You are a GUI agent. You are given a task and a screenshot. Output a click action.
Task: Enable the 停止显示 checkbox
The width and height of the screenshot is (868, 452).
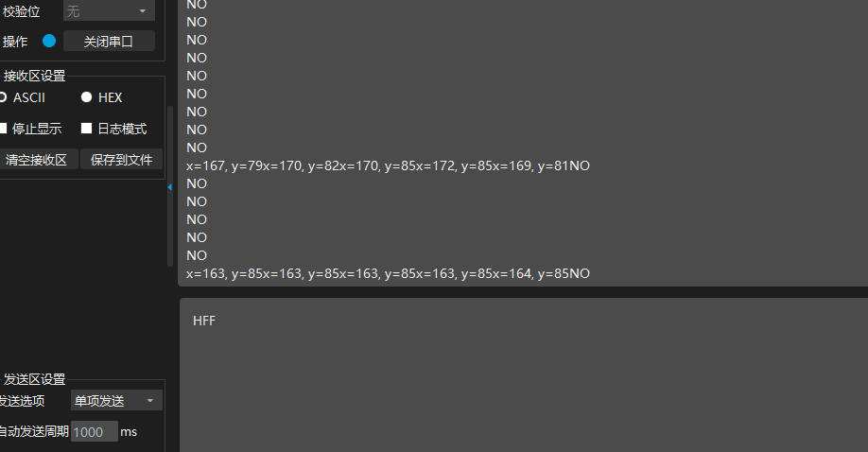(x=4, y=129)
